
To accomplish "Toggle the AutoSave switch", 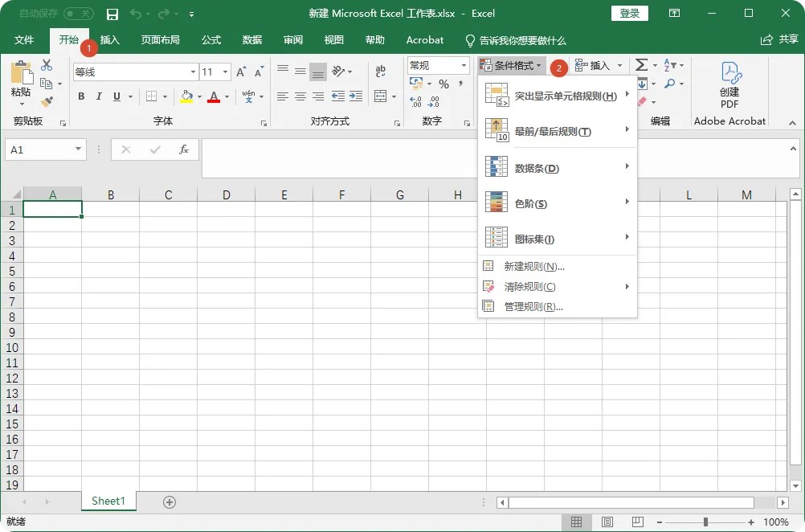I will tap(79, 14).
